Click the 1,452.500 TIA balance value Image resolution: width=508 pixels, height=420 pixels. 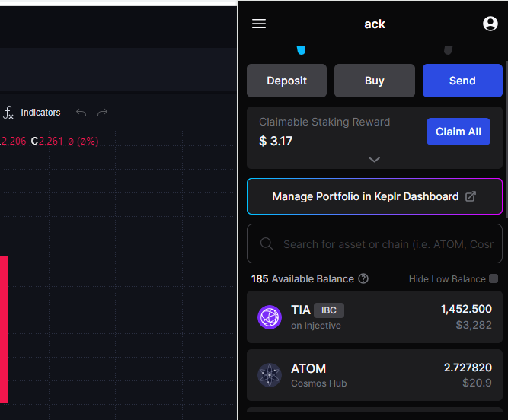click(466, 309)
